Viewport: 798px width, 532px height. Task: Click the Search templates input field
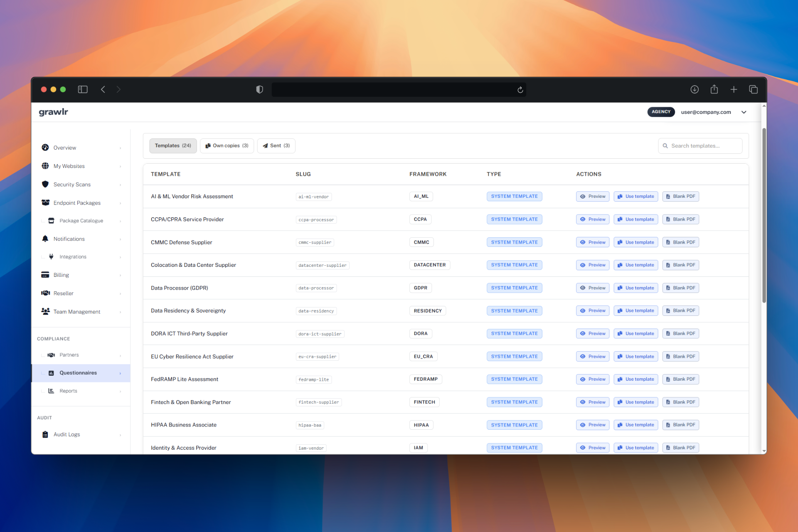pos(700,146)
